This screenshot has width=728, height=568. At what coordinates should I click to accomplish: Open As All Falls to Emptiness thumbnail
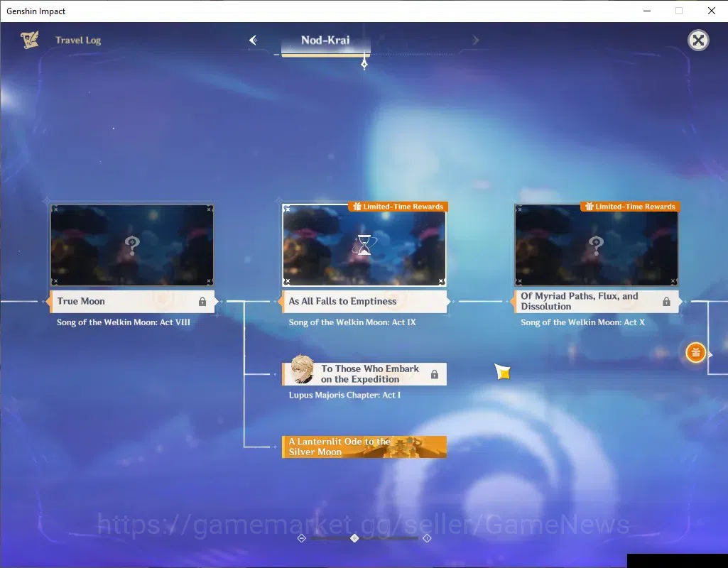tap(364, 245)
